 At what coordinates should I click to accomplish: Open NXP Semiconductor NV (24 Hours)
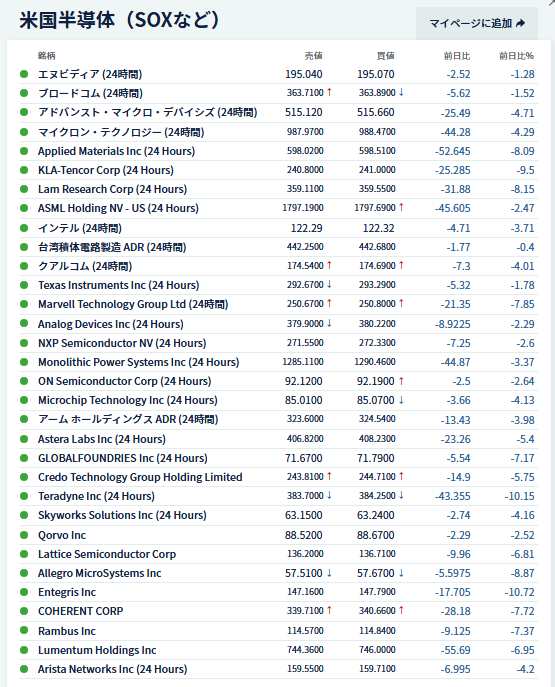tap(122, 343)
